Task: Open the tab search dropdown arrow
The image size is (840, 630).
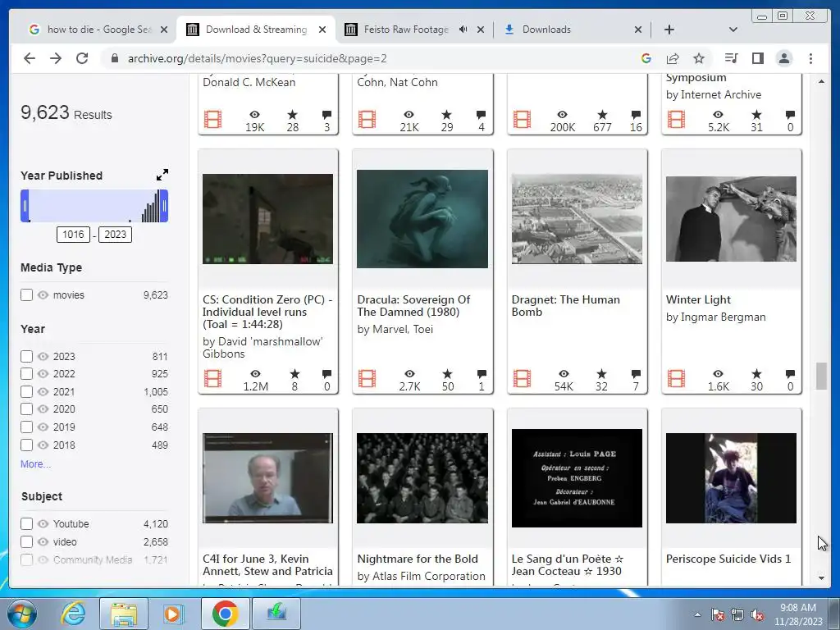Action: click(x=733, y=30)
